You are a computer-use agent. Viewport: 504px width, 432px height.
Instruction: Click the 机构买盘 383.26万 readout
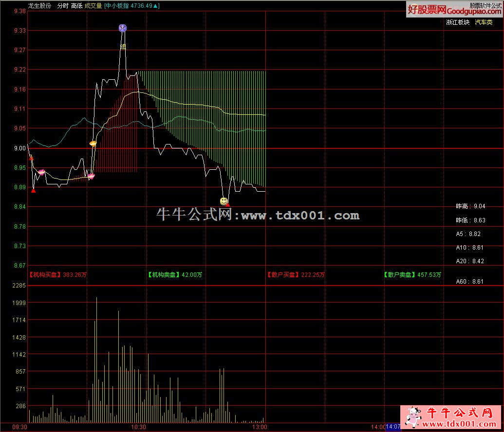point(58,274)
